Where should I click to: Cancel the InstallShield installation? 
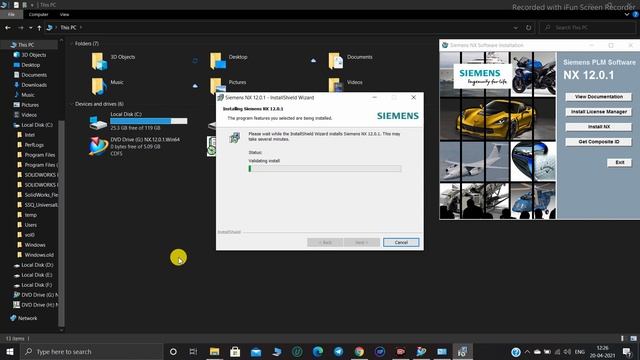[x=401, y=242]
